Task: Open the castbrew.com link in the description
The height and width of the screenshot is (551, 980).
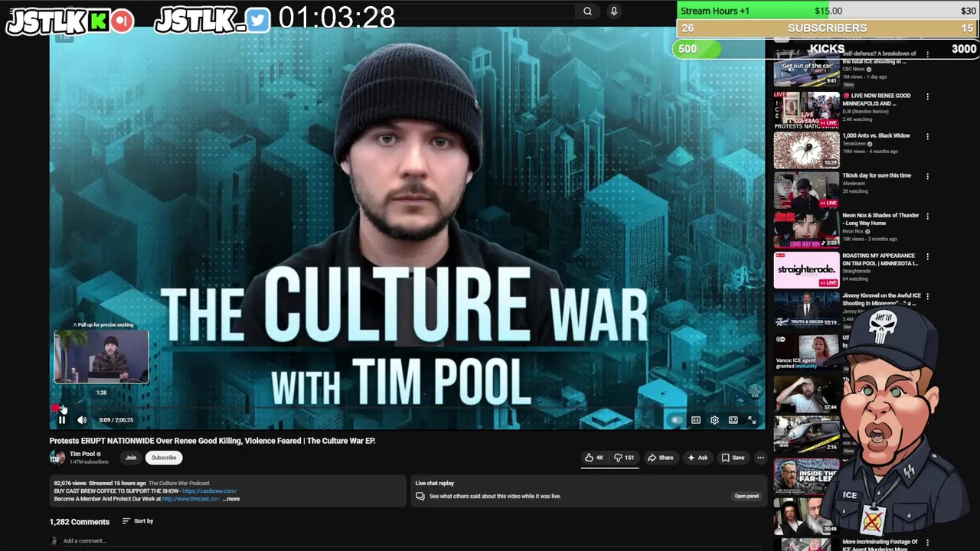Action: point(210,491)
